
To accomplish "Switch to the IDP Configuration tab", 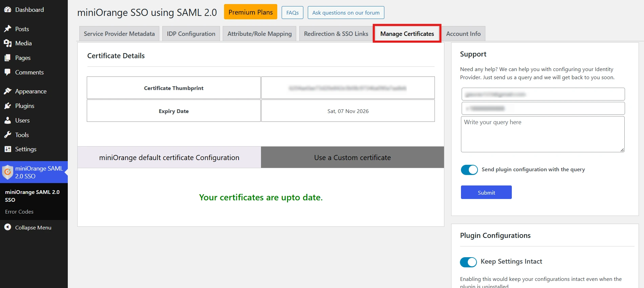I will pyautogui.click(x=191, y=34).
